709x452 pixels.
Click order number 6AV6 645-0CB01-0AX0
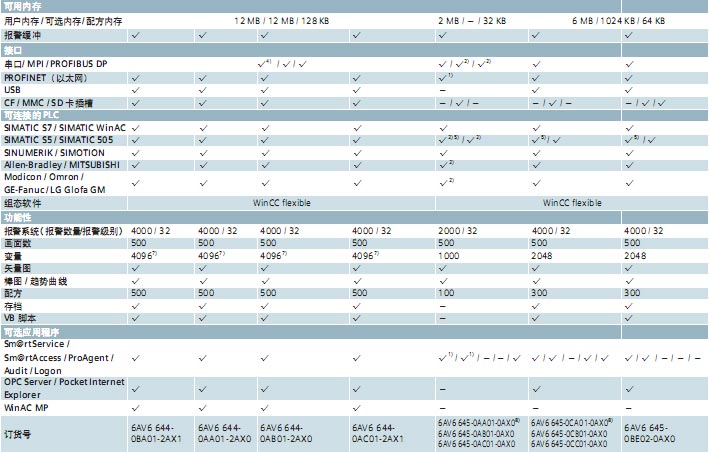[569, 433]
